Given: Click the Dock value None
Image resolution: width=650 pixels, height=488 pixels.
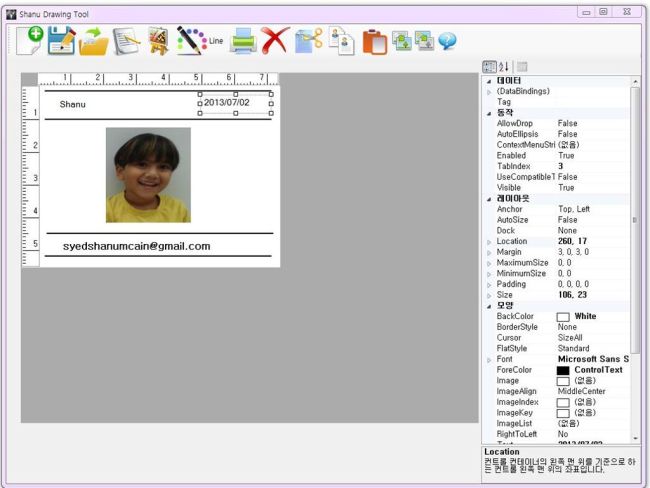Looking at the screenshot, I should pyautogui.click(x=567, y=231).
